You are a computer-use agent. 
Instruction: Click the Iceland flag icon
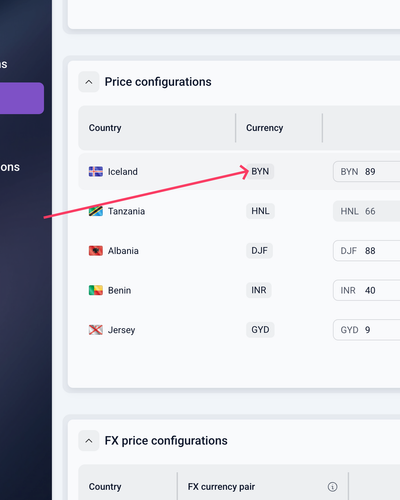pos(96,172)
